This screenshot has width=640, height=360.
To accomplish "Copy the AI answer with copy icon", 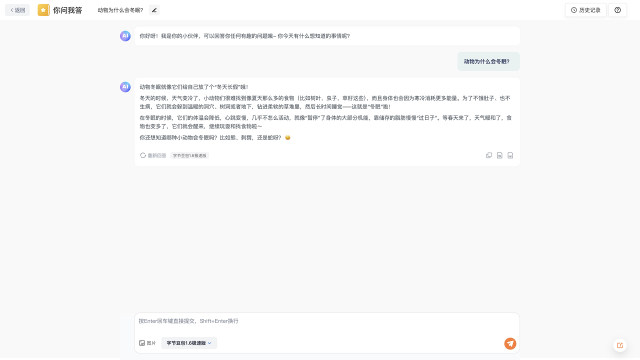I will tap(489, 156).
